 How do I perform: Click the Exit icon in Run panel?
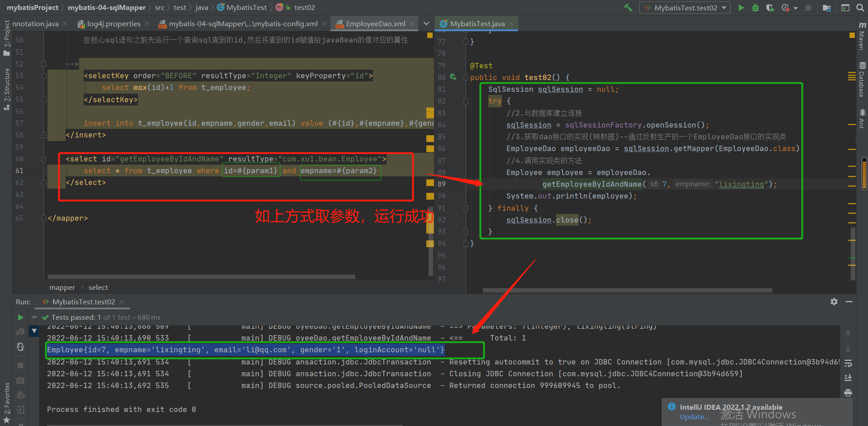pyautogui.click(x=20, y=410)
